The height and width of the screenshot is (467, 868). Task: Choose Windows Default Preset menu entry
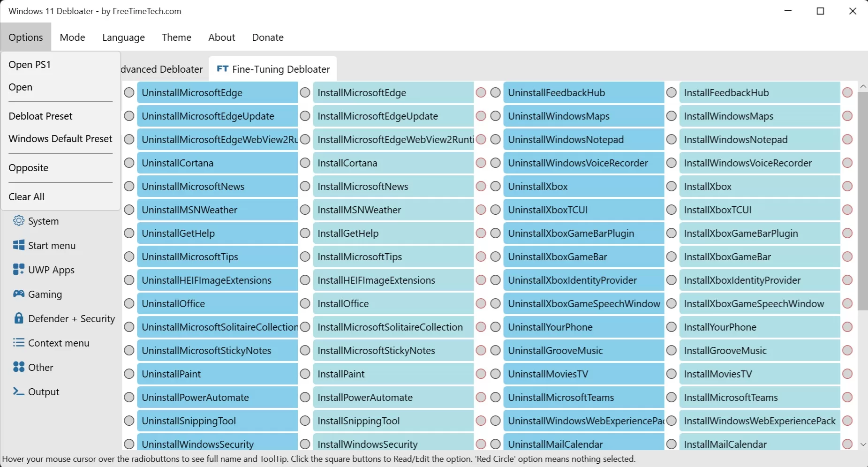coord(60,138)
